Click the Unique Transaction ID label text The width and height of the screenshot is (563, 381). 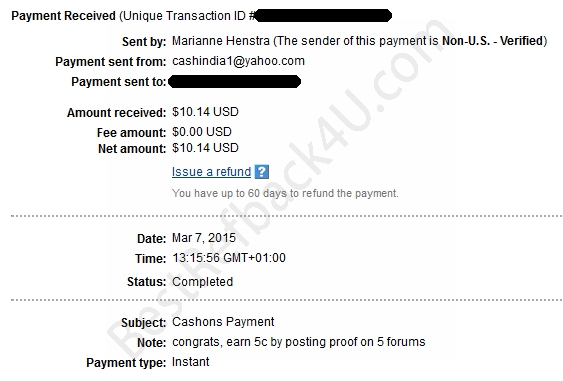click(184, 16)
